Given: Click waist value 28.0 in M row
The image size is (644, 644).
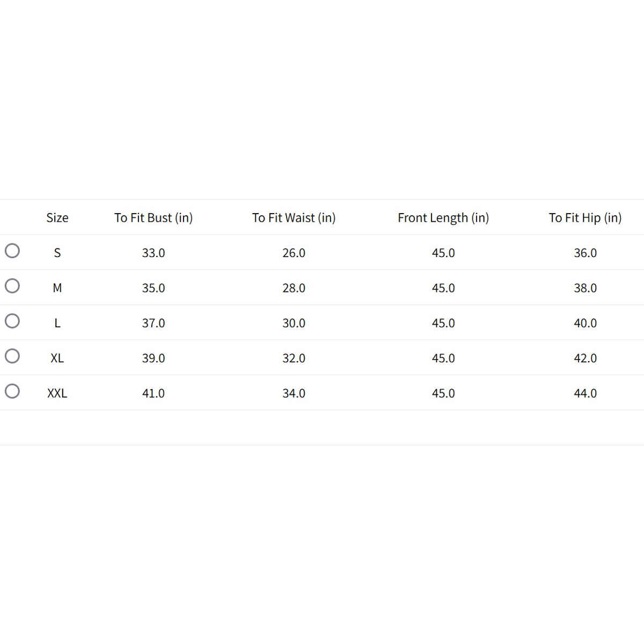Looking at the screenshot, I should pos(294,288).
